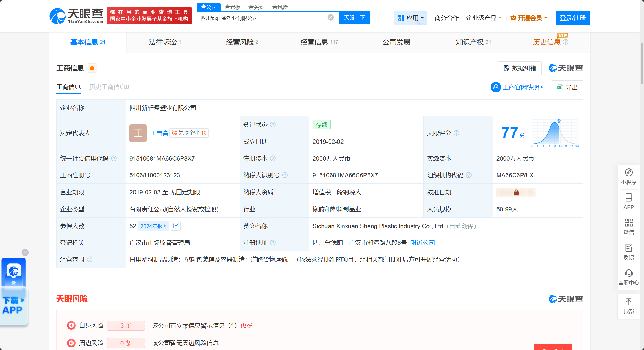Click the locked 核准日期 VIP field
644x350 pixels.
click(x=516, y=192)
